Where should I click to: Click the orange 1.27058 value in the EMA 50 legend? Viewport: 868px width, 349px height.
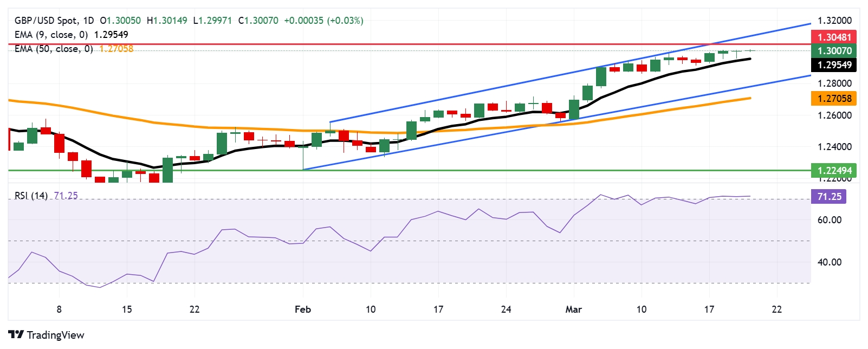116,49
